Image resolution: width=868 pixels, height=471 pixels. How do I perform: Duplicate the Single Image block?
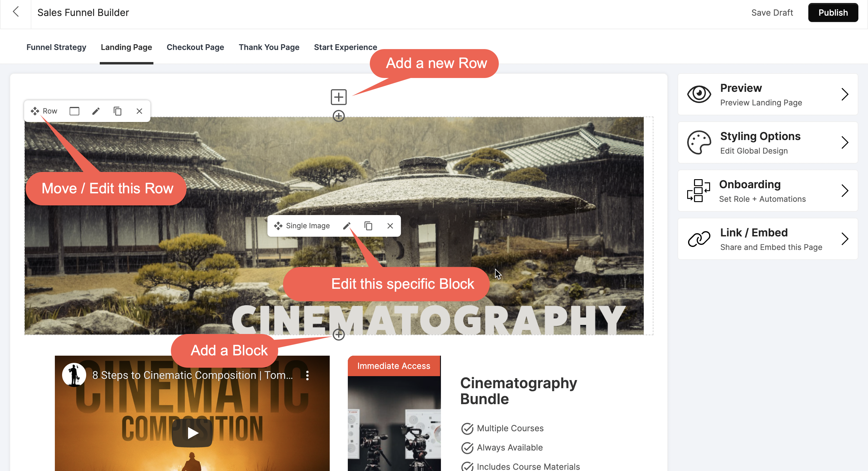pos(368,226)
